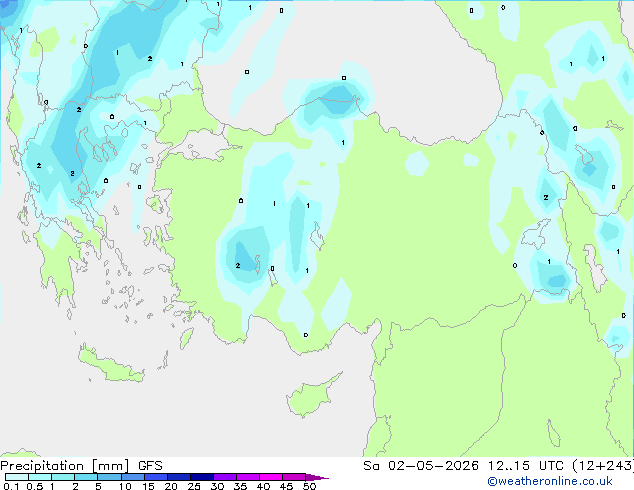Viewport: 634px width, 490px height.
Task: Choose the 25–30 mm navy legend swatch
Action: click(x=202, y=477)
